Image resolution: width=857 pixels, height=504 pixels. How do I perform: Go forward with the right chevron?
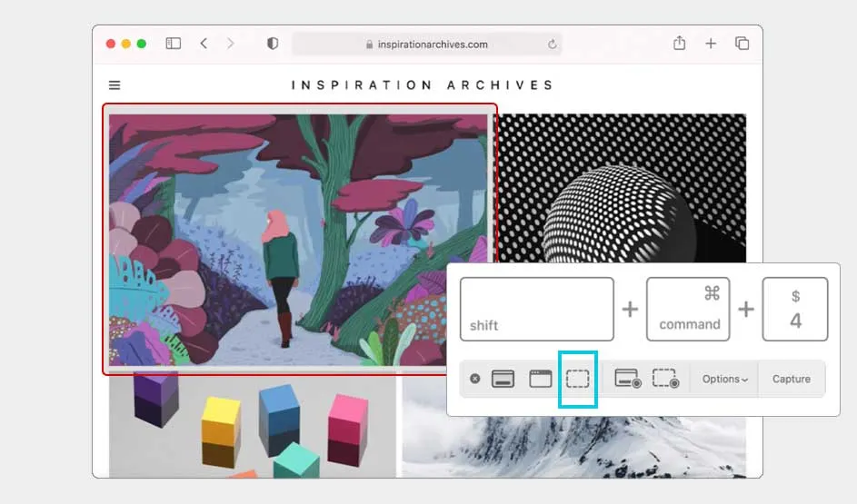(230, 44)
